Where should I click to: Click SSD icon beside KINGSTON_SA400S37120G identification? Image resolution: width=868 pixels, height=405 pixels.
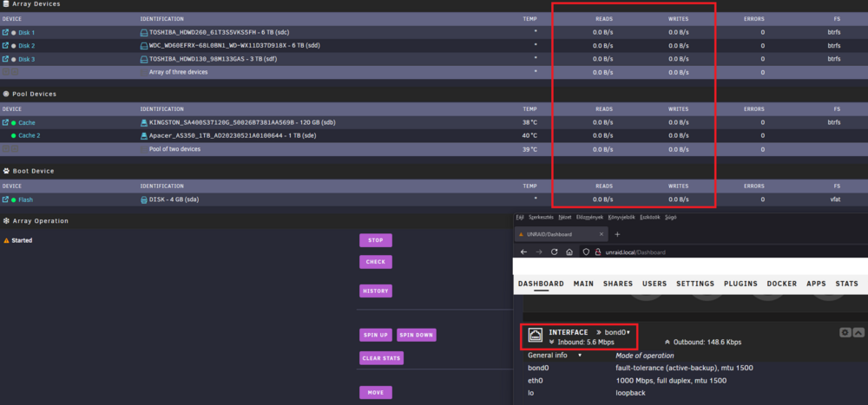click(144, 123)
